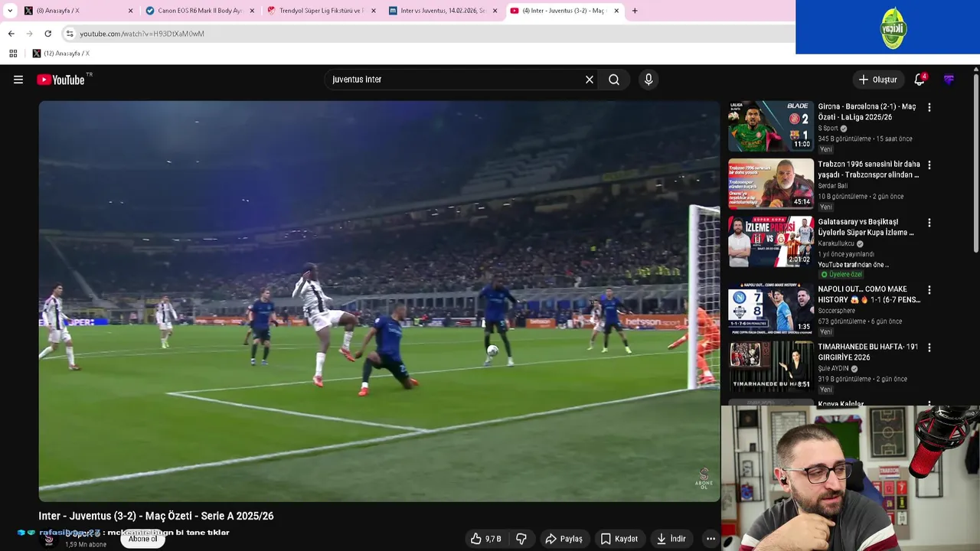980x551 pixels.
Task: Switch to Trendyol Süper Lig Fikstürü tab
Action: pos(322,11)
